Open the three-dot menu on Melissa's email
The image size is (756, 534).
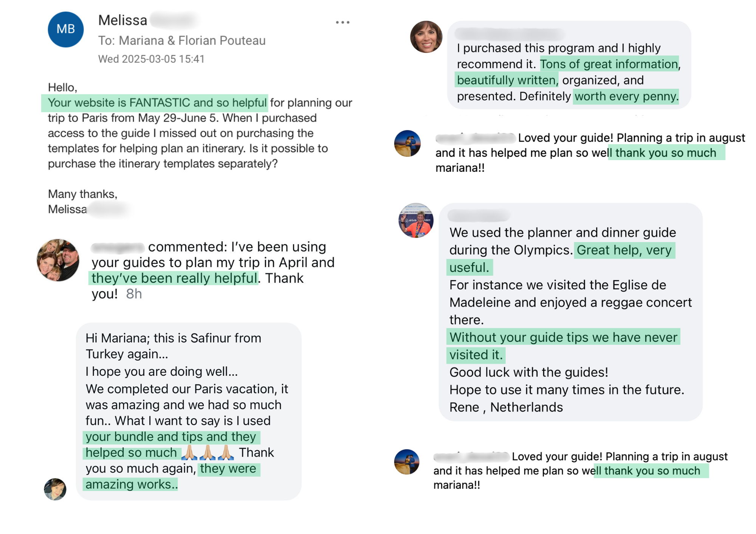342,23
